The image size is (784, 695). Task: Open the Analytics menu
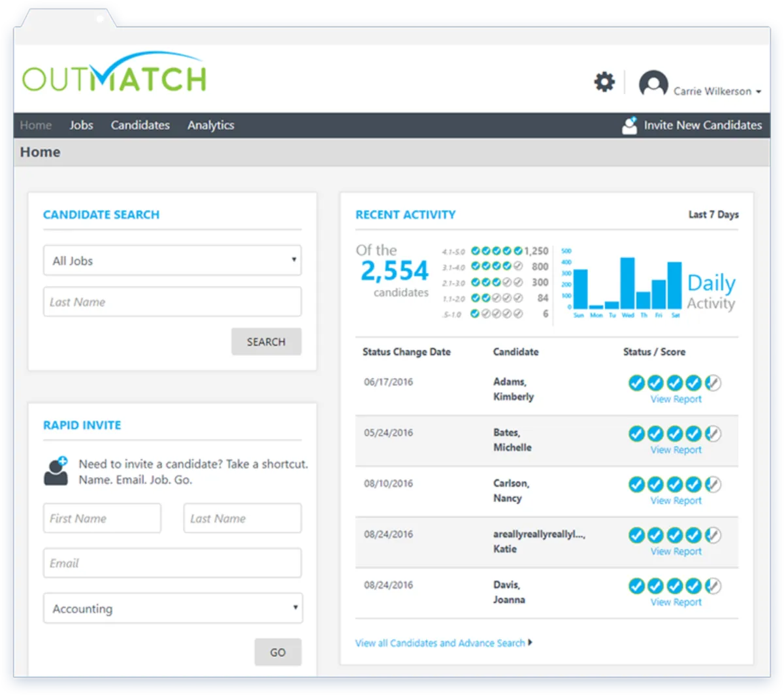[x=210, y=125]
